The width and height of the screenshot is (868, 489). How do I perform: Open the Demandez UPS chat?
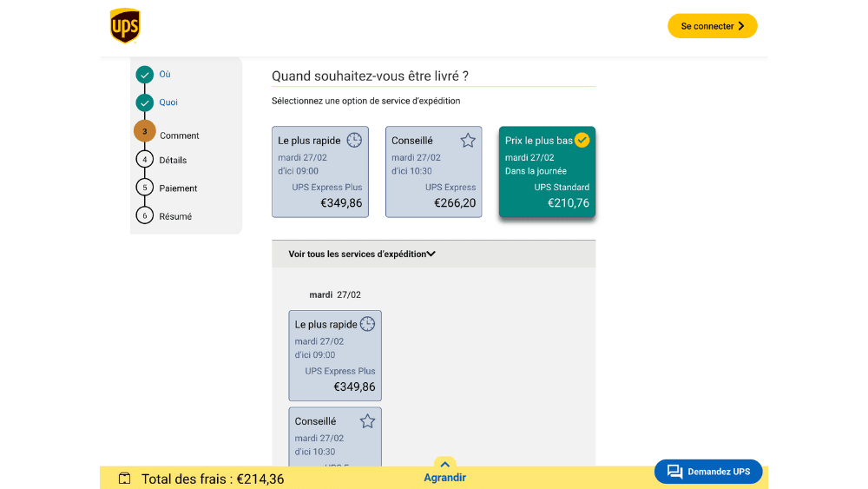[708, 472]
